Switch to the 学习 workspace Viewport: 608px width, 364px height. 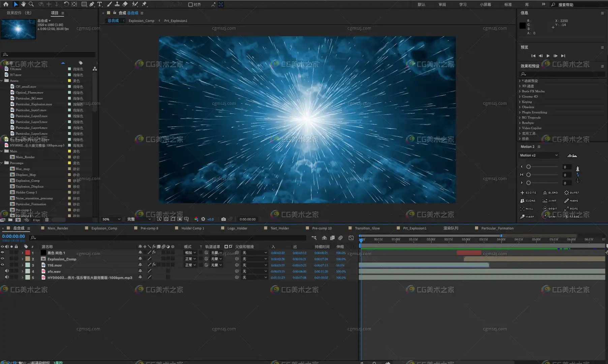[x=463, y=4]
